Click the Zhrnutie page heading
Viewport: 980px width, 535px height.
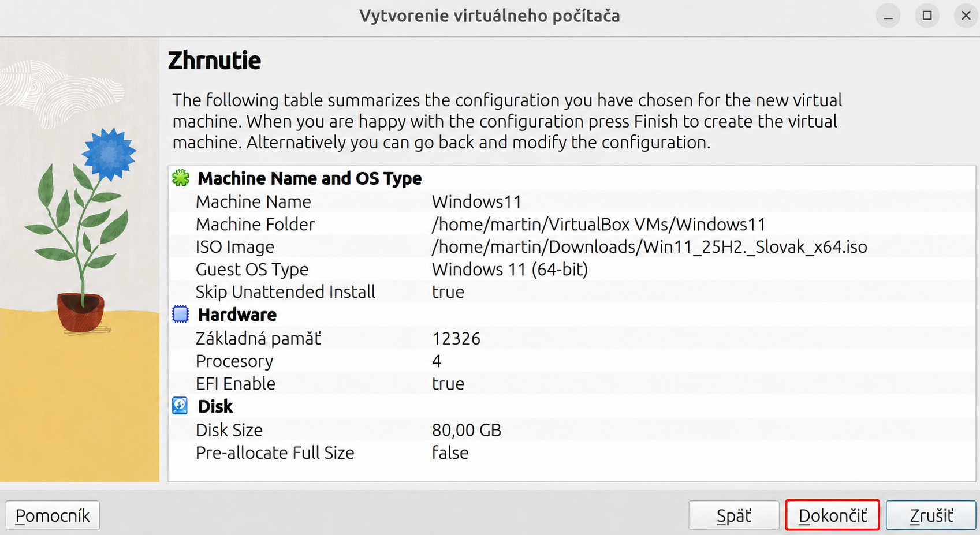pos(214,61)
